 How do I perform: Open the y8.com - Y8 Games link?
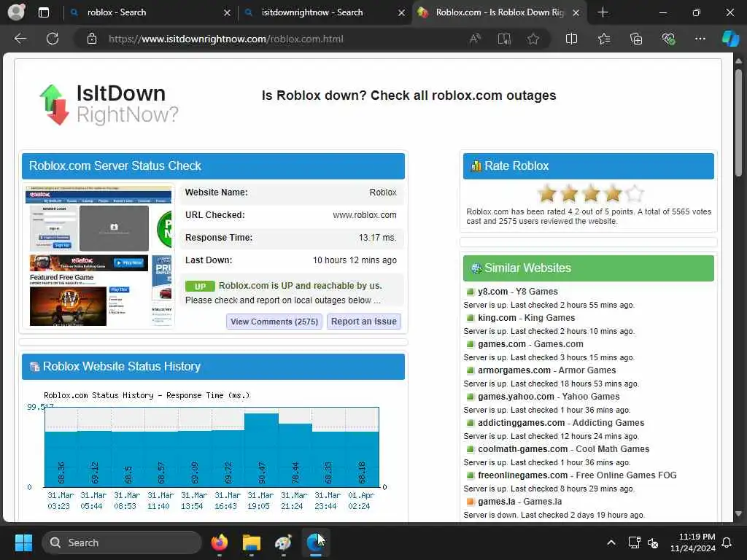(x=518, y=292)
